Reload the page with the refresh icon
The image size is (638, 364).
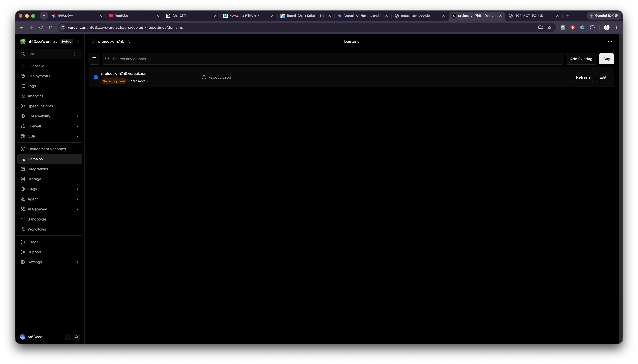click(x=41, y=28)
